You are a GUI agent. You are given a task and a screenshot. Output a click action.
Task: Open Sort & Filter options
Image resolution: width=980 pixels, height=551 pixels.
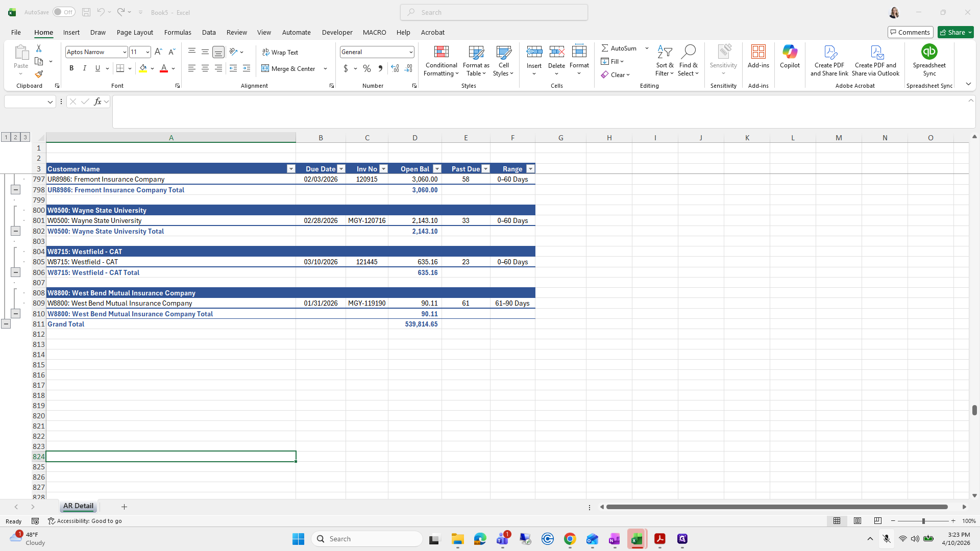(665, 61)
